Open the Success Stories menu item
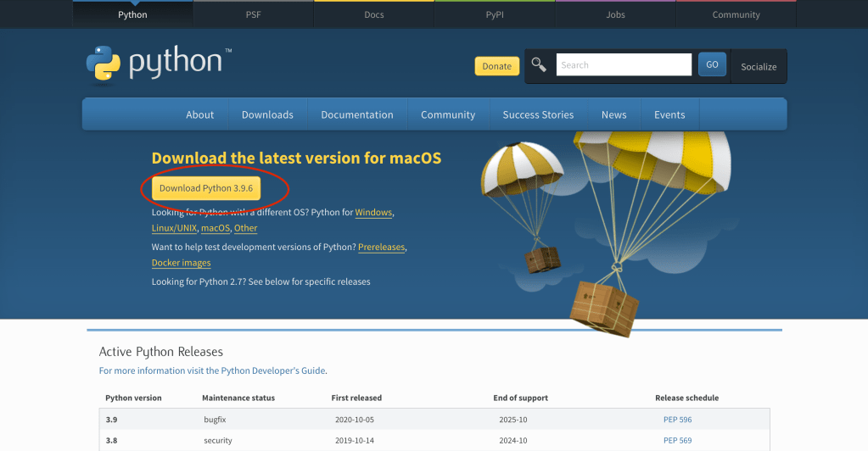Screen dimensions: 868x451 coord(538,114)
